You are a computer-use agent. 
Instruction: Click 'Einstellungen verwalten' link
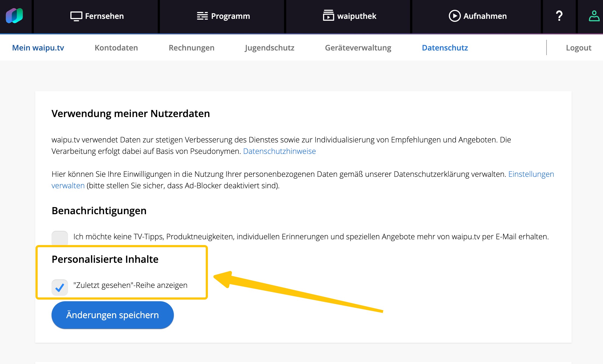tap(531, 174)
